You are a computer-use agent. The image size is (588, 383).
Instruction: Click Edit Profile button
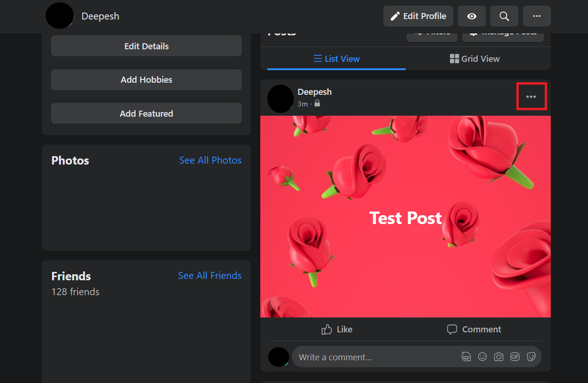tap(418, 16)
